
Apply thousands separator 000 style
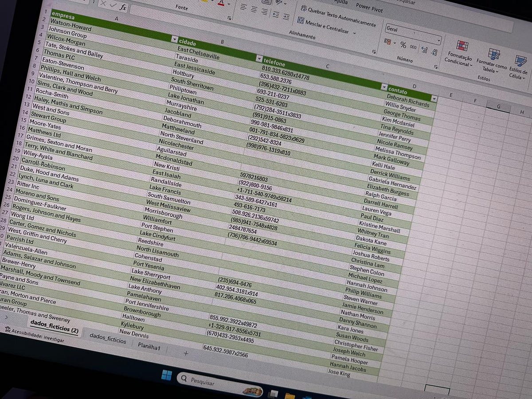(413, 47)
